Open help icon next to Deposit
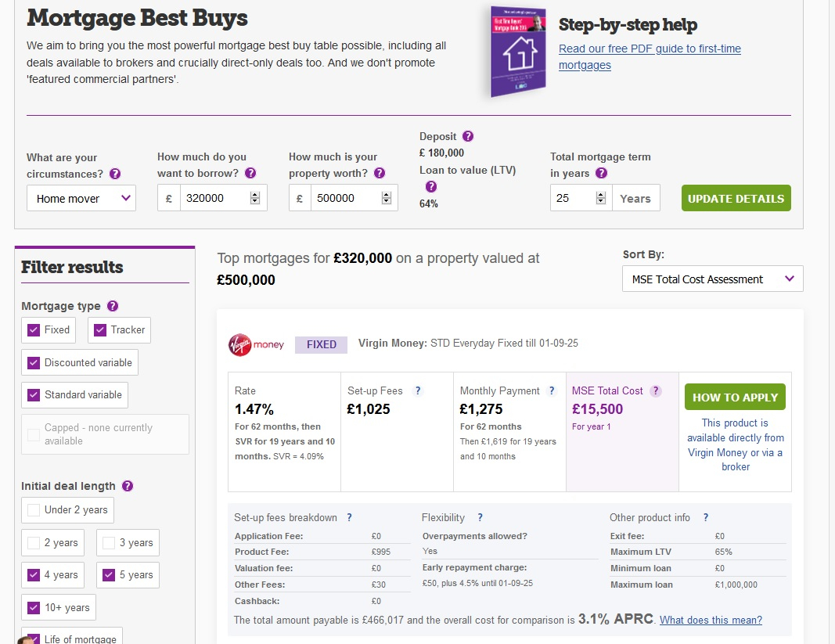This screenshot has width=835, height=644. coord(468,136)
